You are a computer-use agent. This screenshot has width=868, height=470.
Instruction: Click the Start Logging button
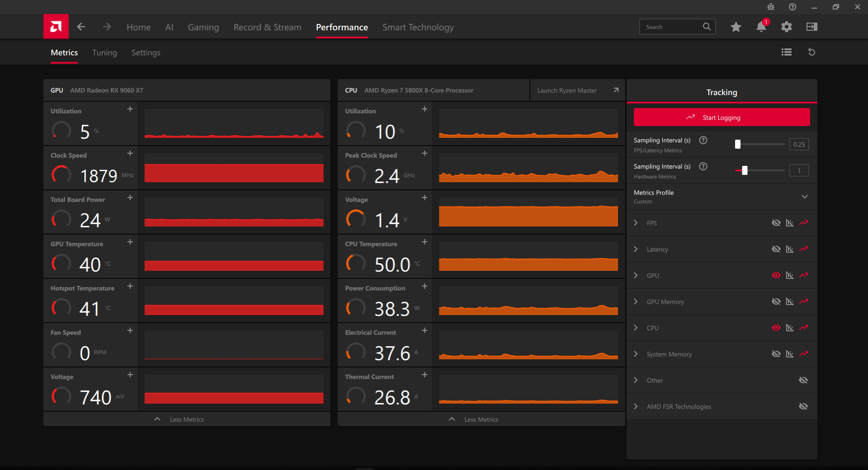coord(722,117)
